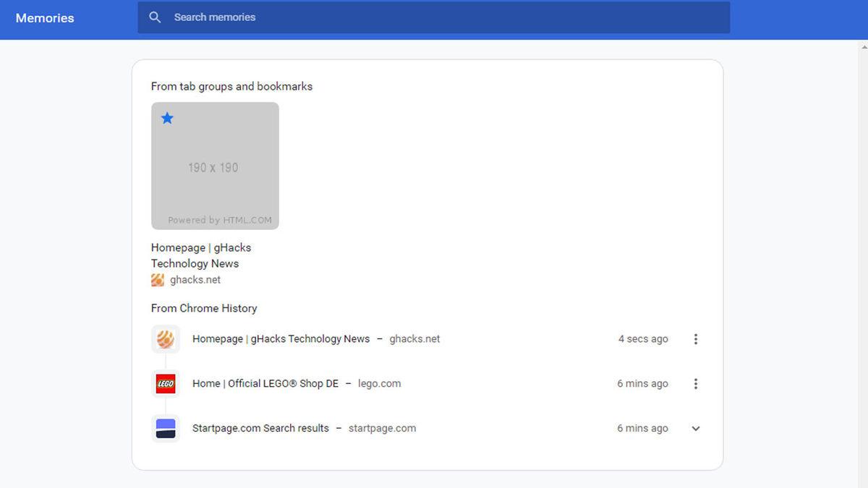Click the blue bookmark star on the card

click(x=167, y=118)
